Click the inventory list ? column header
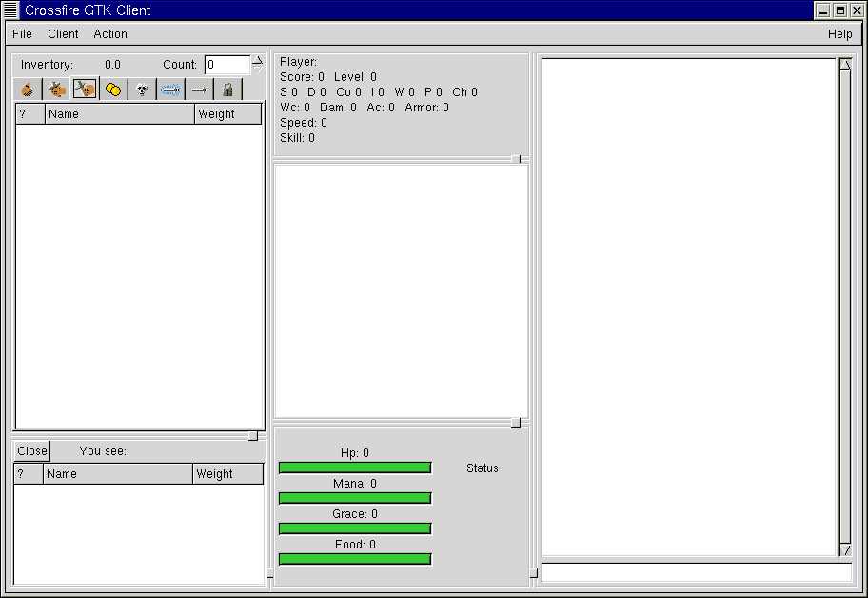Screen dimensions: 868x598 coord(30,114)
